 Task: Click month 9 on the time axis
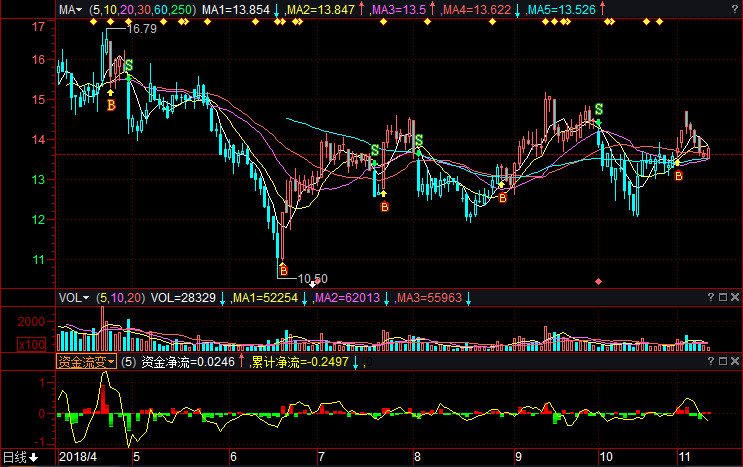tap(518, 457)
